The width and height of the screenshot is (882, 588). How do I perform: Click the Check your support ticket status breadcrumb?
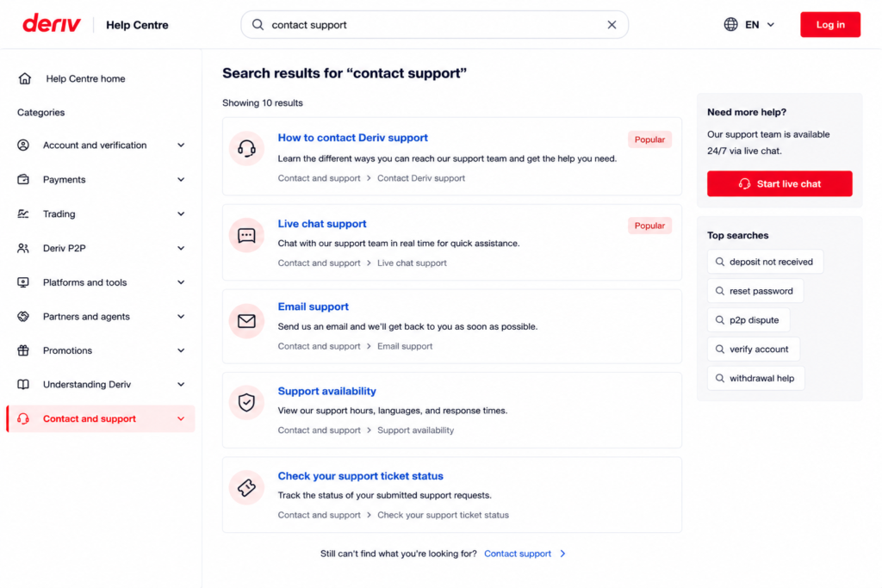tap(444, 515)
